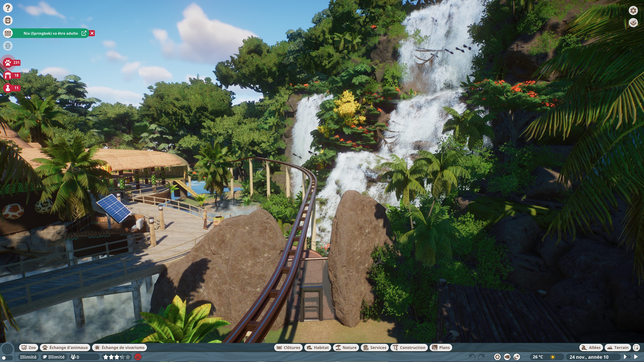Screen dimensions: 644x362
Task: Click the Illimité conservation credits
Action: [x=54, y=357]
